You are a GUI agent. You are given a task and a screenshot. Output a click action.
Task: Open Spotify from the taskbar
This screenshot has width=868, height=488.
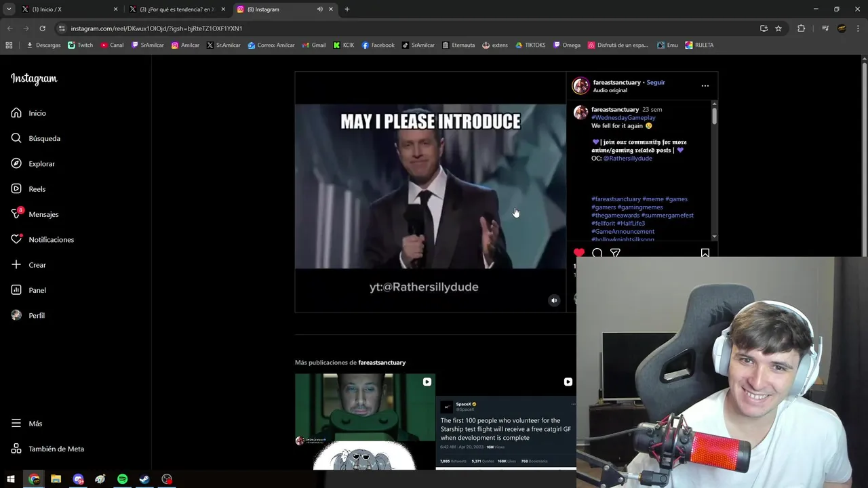pyautogui.click(x=122, y=479)
